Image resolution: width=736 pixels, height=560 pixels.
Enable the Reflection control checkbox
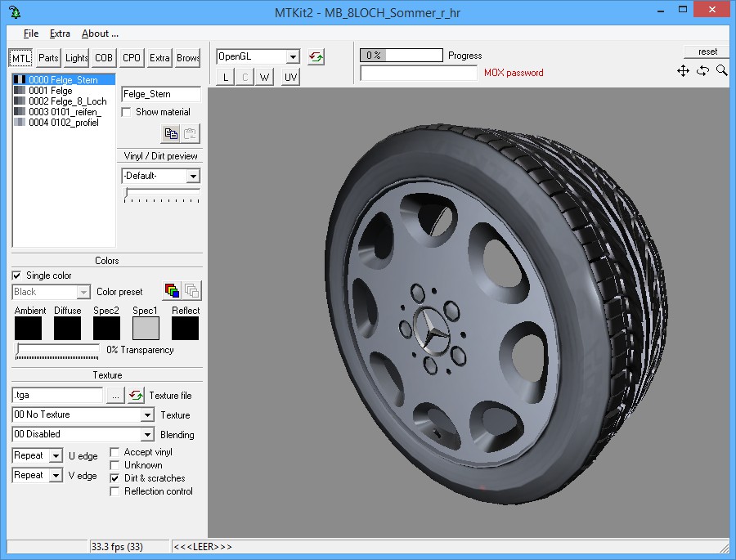point(114,491)
